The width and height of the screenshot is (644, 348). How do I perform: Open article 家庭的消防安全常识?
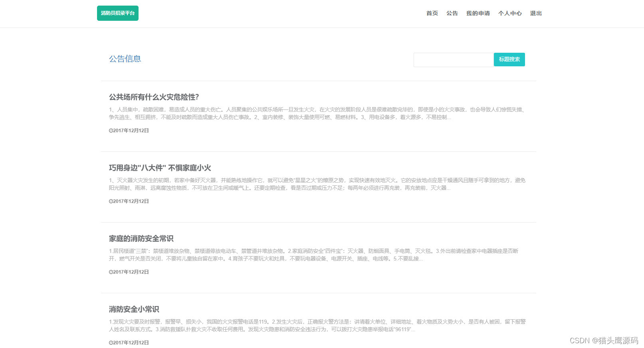pyautogui.click(x=141, y=239)
